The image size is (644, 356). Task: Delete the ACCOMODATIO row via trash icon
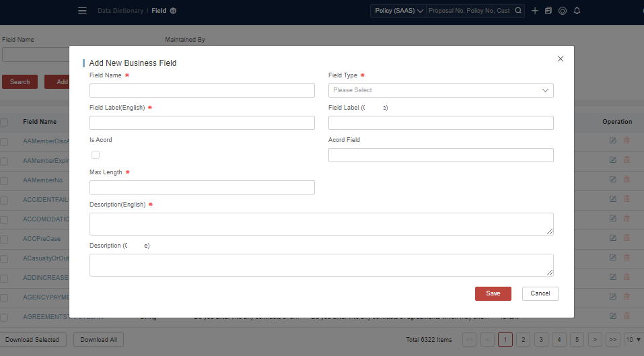click(x=627, y=219)
